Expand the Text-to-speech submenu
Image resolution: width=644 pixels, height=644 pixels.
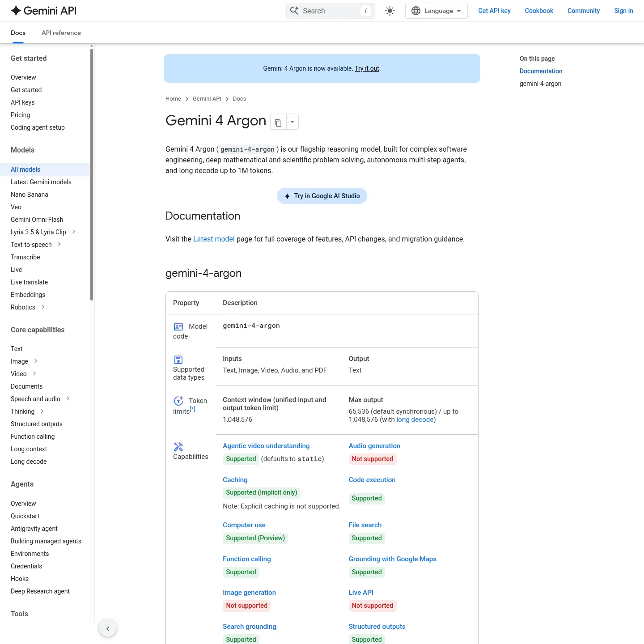(59, 244)
